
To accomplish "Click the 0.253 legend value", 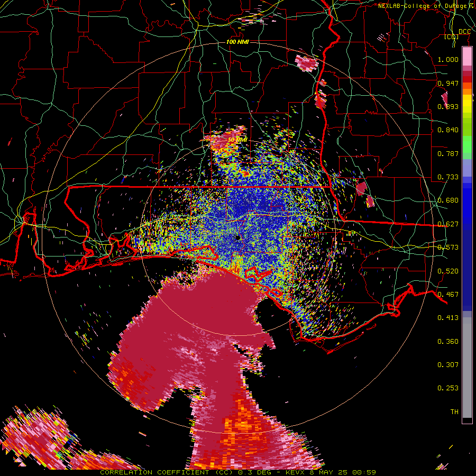I will click(448, 388).
